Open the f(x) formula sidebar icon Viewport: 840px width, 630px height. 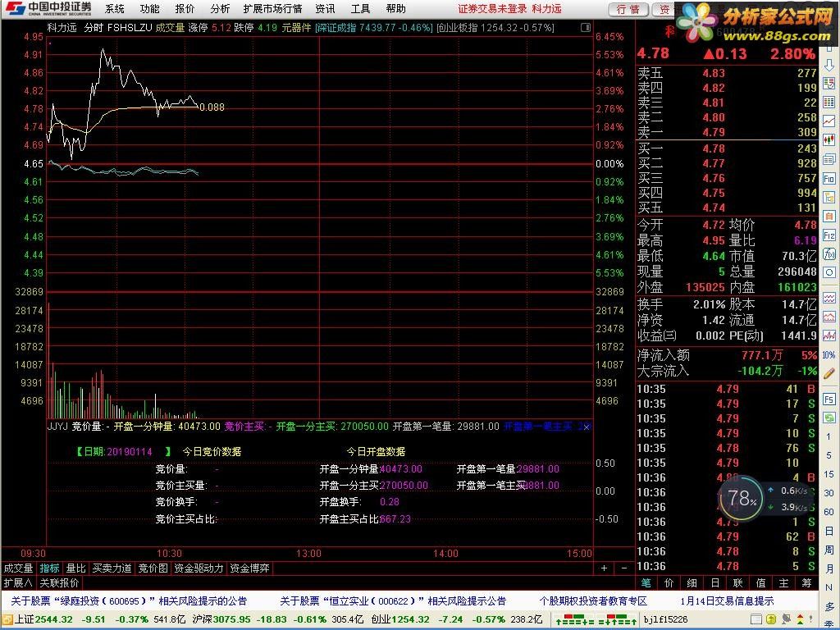[829, 254]
